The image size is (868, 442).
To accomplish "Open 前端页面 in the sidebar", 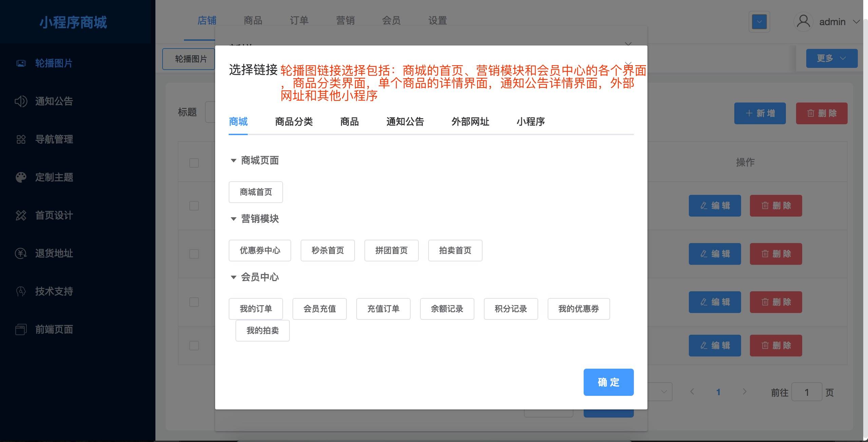I will [53, 329].
